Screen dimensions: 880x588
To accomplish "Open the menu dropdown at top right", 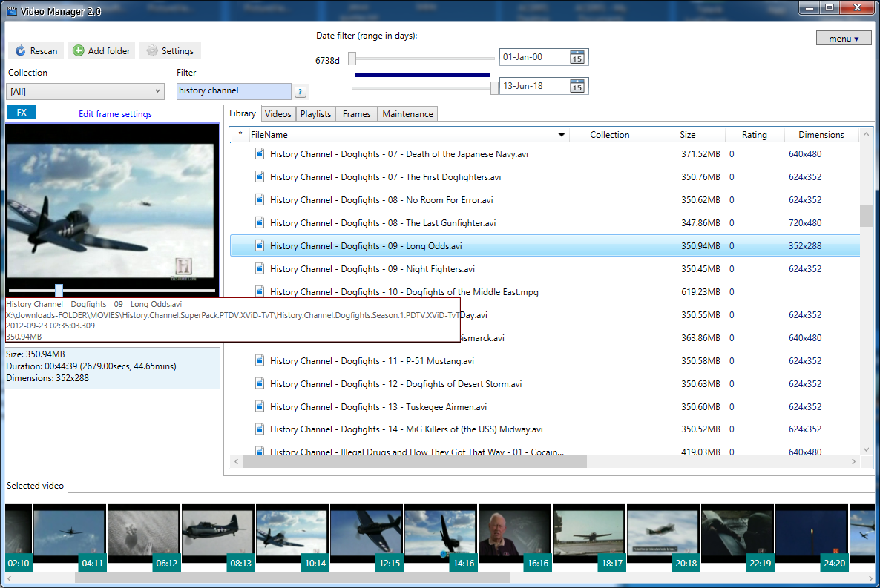I will point(844,37).
